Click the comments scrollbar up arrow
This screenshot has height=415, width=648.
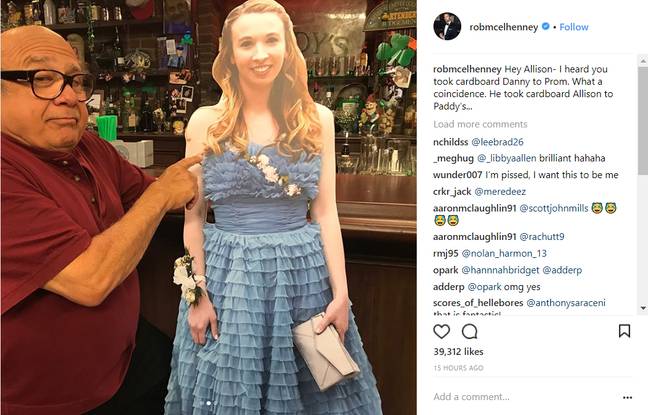[643, 60]
